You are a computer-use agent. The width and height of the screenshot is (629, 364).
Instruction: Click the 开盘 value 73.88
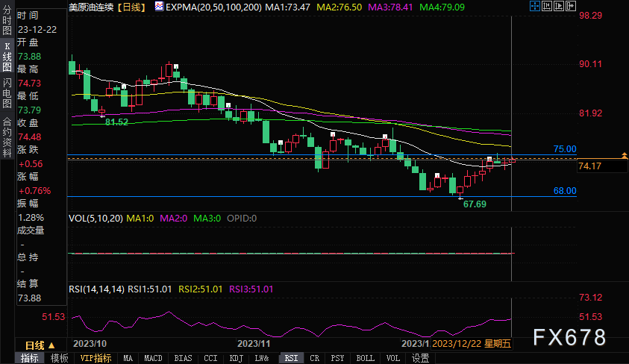29,57
